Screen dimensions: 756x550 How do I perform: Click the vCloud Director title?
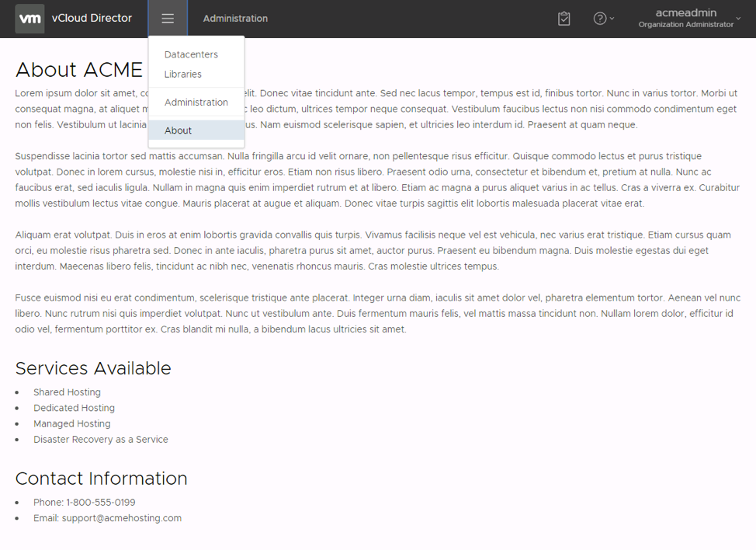[x=97, y=19]
